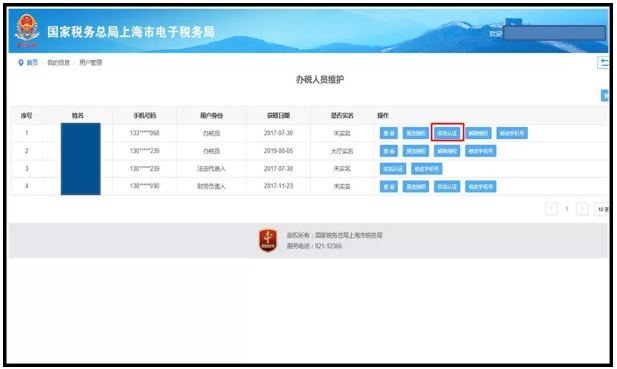Go to the next page arrow
The height and width of the screenshot is (369, 617).
(x=582, y=209)
